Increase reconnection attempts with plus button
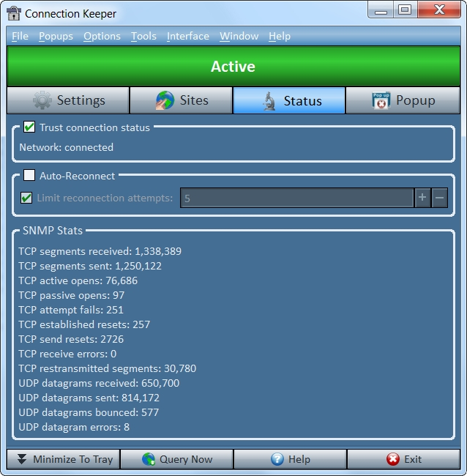Viewport: 467px width, 476px height. (x=422, y=198)
